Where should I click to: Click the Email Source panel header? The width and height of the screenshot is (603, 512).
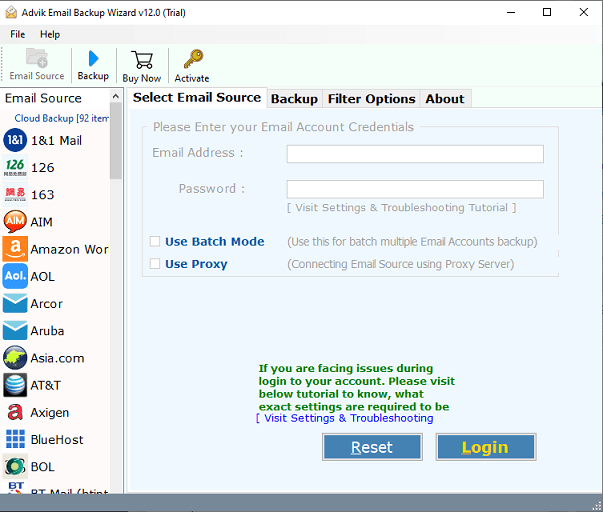pyautogui.click(x=43, y=98)
